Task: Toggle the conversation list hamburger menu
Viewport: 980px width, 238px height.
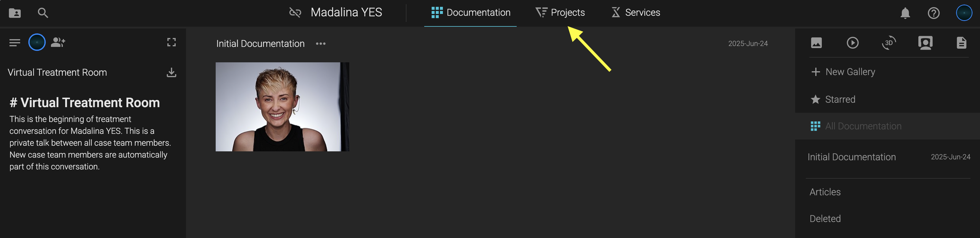Action: [x=15, y=43]
